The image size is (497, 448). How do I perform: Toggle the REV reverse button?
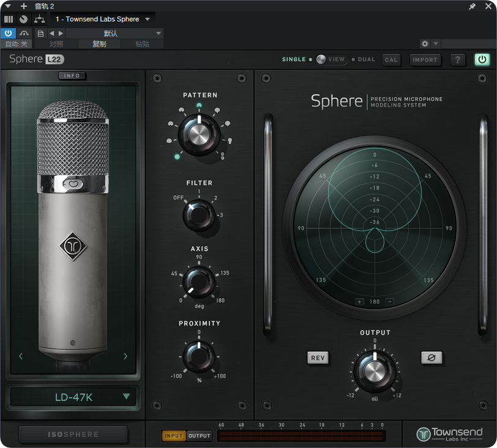click(x=318, y=358)
